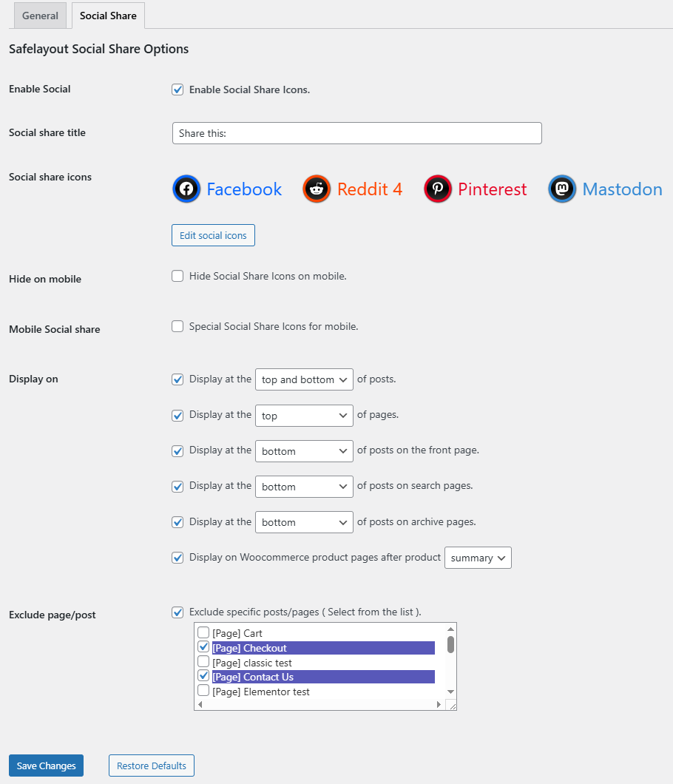Uncheck Enable Social Share Icons
The image size is (673, 784).
177,89
